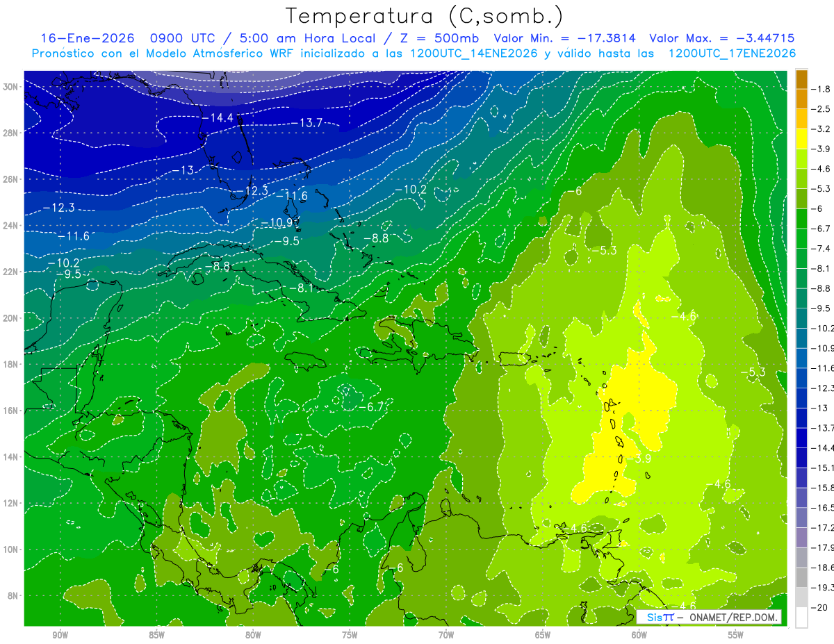
Task: Click the "-6.7" contour label on the map
Action: pos(371,406)
